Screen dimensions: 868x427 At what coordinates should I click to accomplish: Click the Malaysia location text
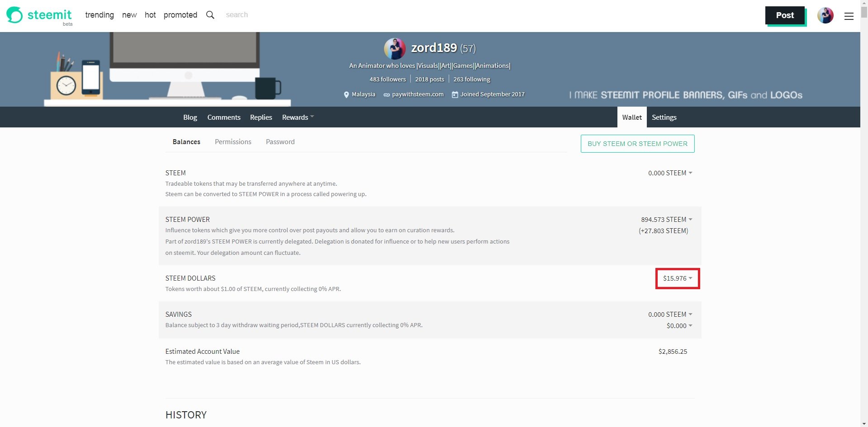coord(364,94)
